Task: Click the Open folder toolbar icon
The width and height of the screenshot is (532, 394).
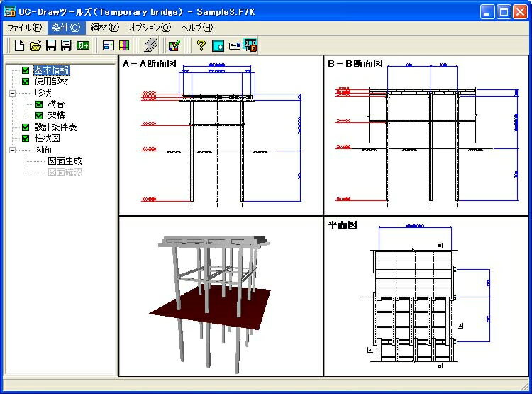Action: point(35,45)
